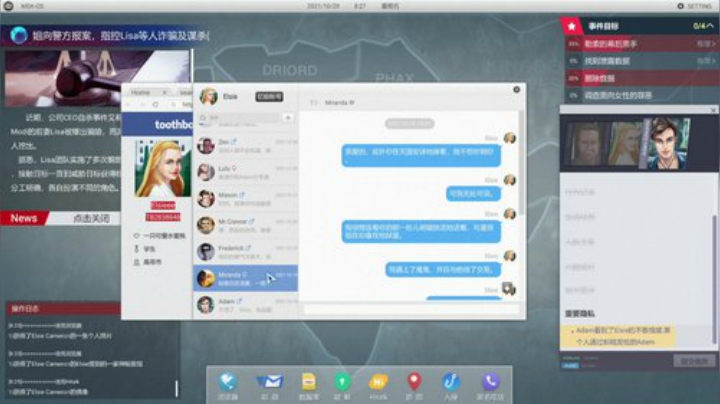Select the highlighted Miranda conversation
This screenshot has width=720, height=404.
[x=246, y=278]
